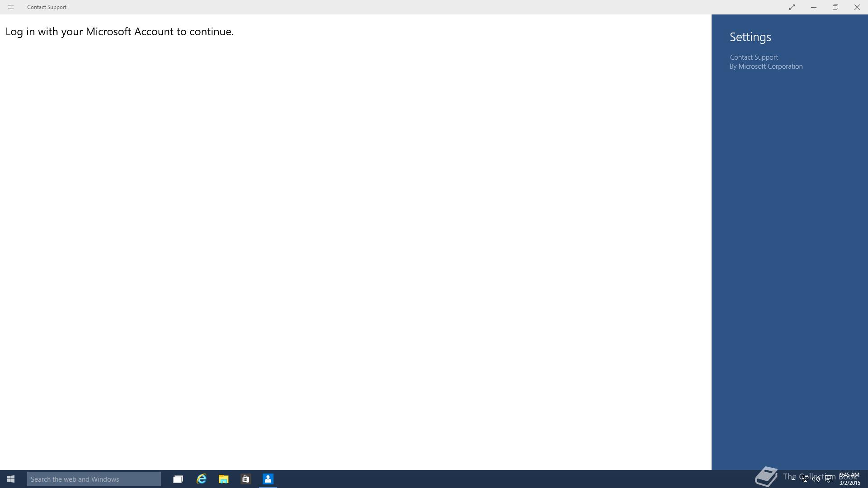Screen dimensions: 868x488
Task: Click the Contact Support title bar text
Action: [47, 7]
